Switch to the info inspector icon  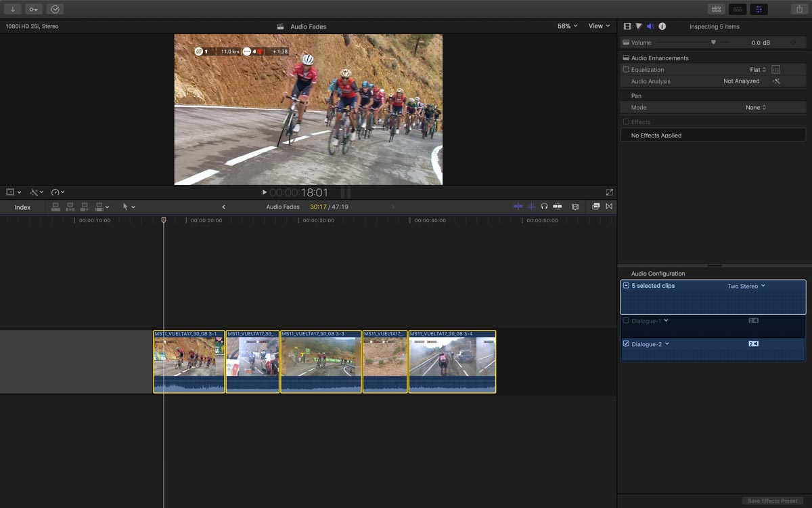[662, 26]
